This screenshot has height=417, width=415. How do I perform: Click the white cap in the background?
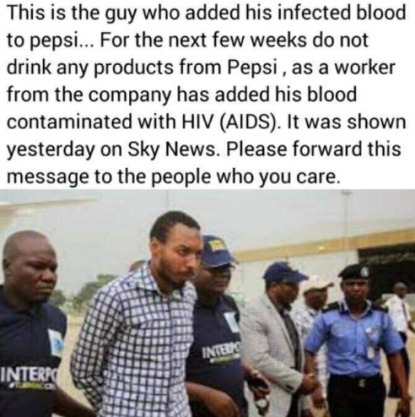click(x=317, y=283)
